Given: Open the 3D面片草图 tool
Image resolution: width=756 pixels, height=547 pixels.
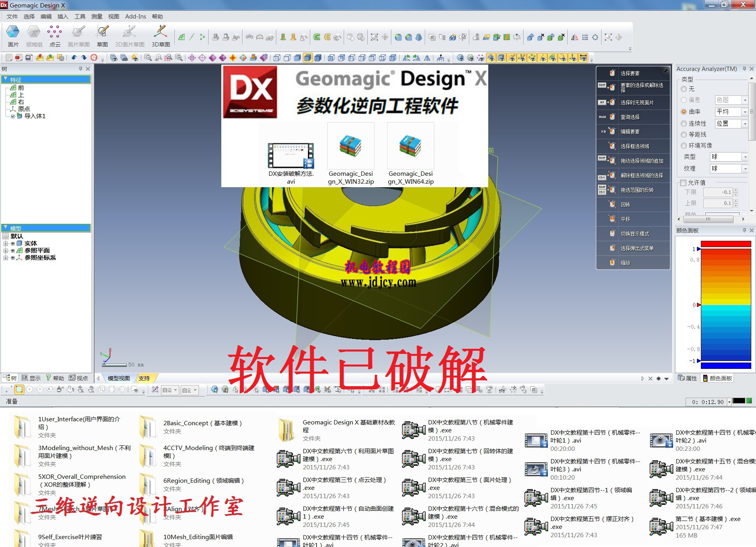Looking at the screenshot, I should pos(130,36).
